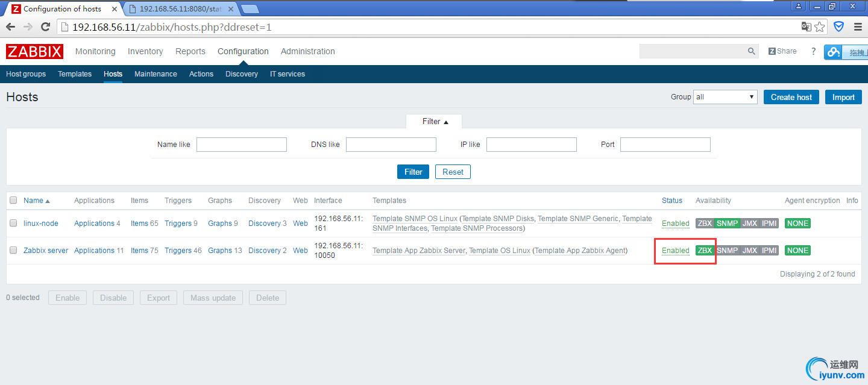Screen dimensions: 868x385
Task: Close the Configuration of hosts tab
Action: (115, 9)
